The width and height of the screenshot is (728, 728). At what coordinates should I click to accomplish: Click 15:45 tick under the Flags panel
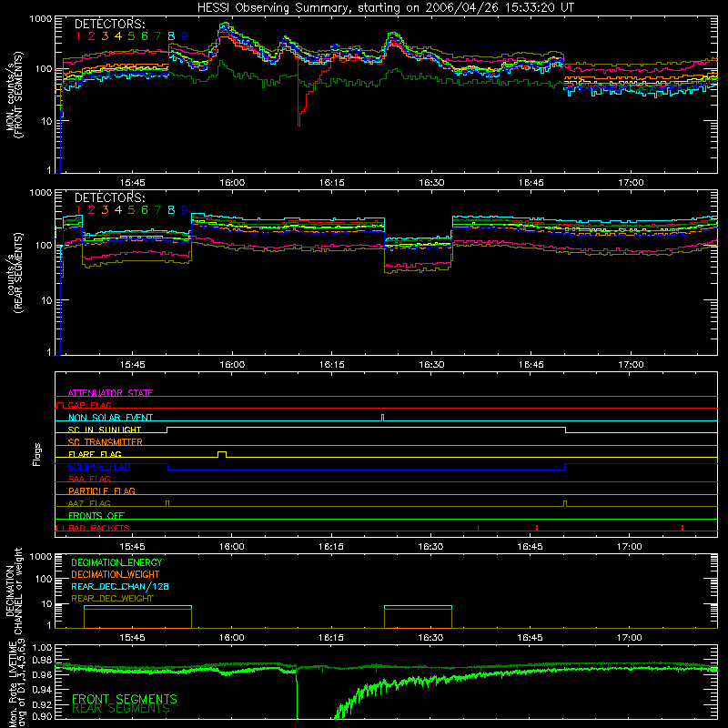coord(132,547)
